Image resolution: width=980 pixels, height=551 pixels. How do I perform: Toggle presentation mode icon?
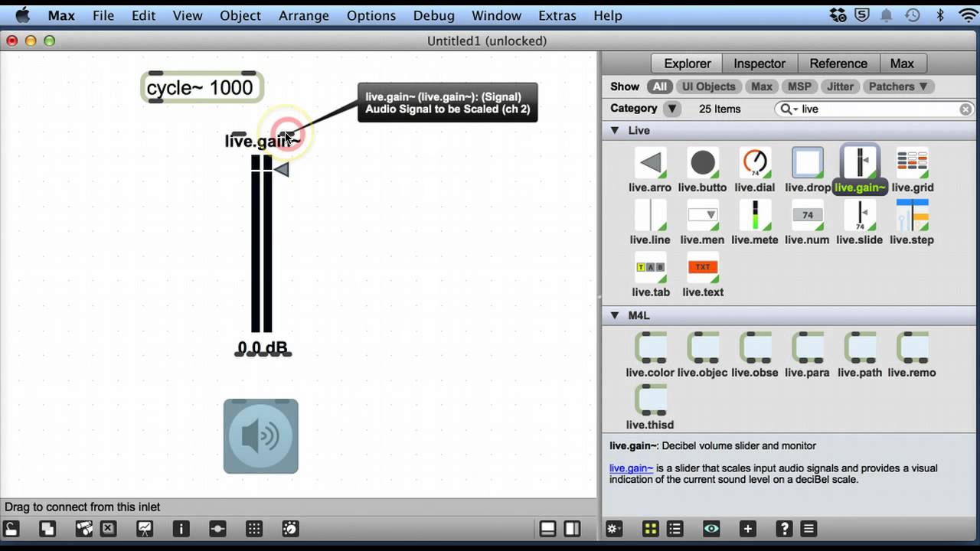click(x=144, y=528)
